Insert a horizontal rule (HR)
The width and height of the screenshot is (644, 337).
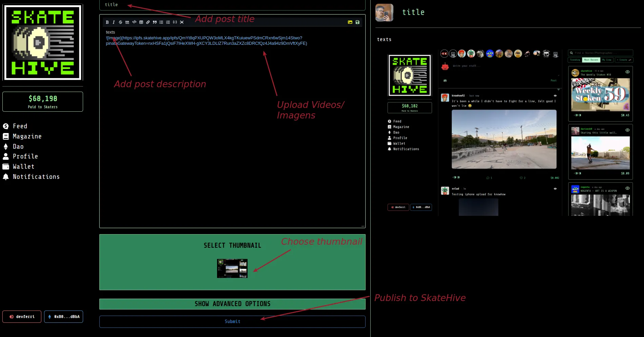[127, 22]
